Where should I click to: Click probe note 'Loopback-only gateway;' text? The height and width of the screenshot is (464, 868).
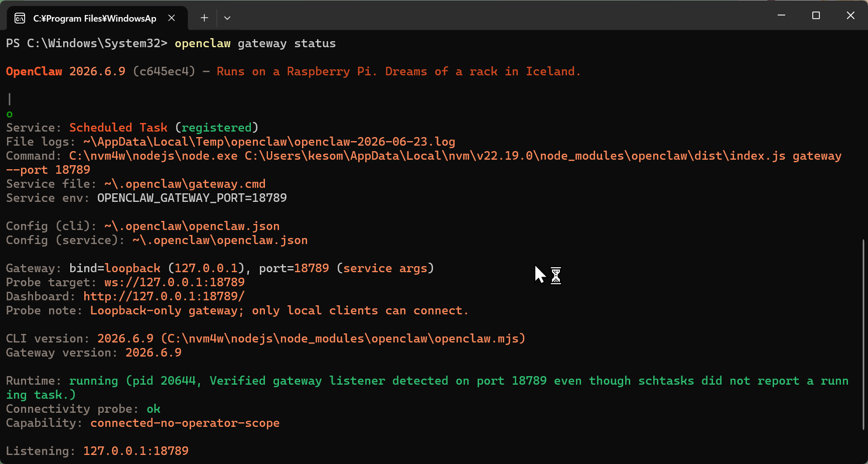tap(167, 311)
